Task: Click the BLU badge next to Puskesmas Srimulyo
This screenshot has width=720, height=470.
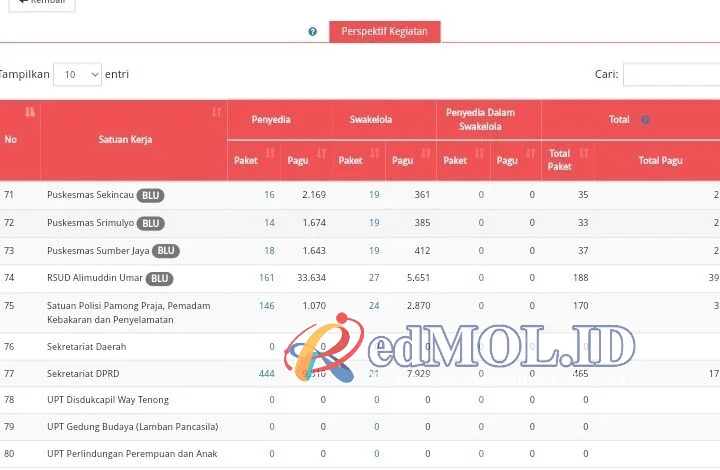Action: pos(151,223)
